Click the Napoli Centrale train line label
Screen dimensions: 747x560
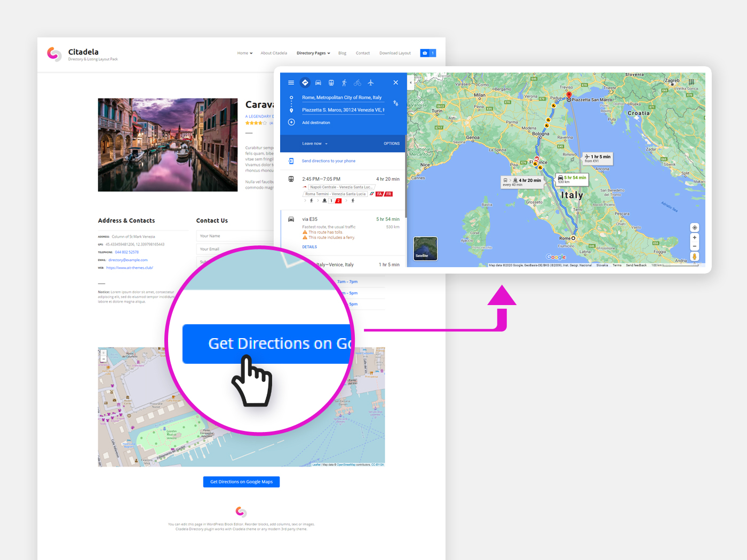tap(341, 187)
